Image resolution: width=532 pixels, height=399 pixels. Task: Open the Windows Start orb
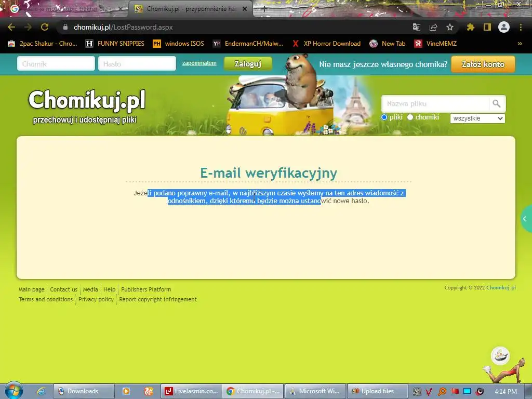(x=14, y=391)
